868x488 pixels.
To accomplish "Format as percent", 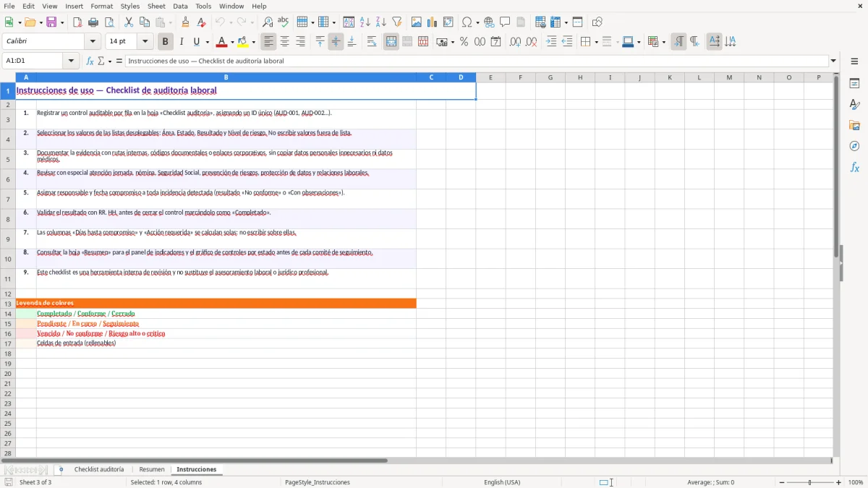I will click(x=464, y=42).
